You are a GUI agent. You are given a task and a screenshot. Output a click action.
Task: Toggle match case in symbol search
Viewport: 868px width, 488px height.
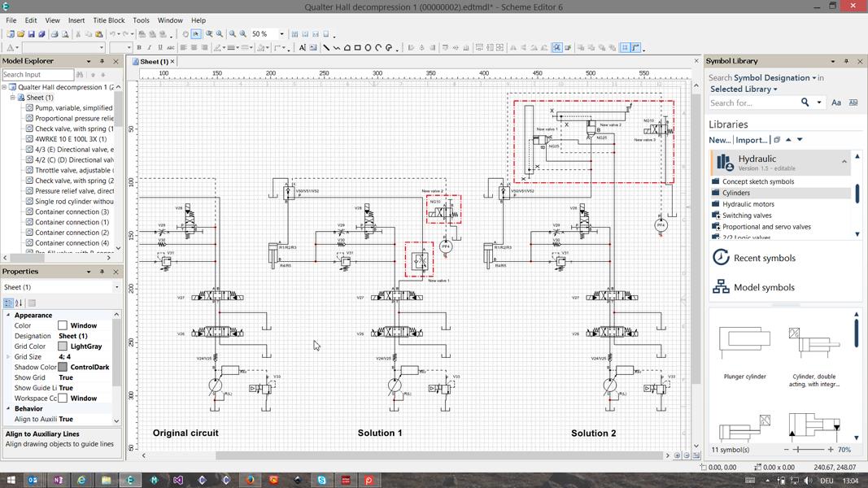tap(836, 102)
